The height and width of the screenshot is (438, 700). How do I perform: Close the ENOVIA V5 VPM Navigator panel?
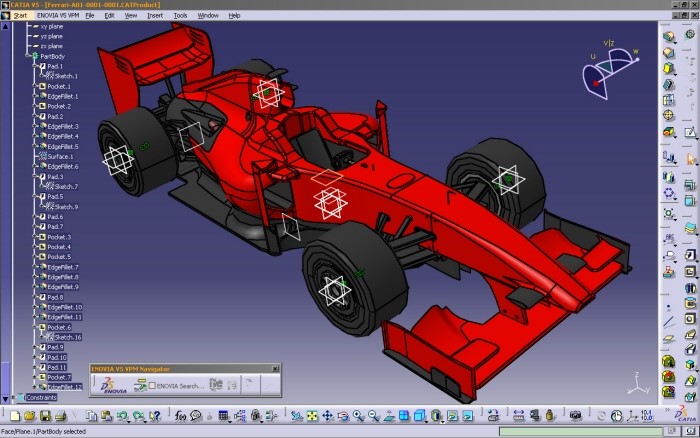[275, 370]
